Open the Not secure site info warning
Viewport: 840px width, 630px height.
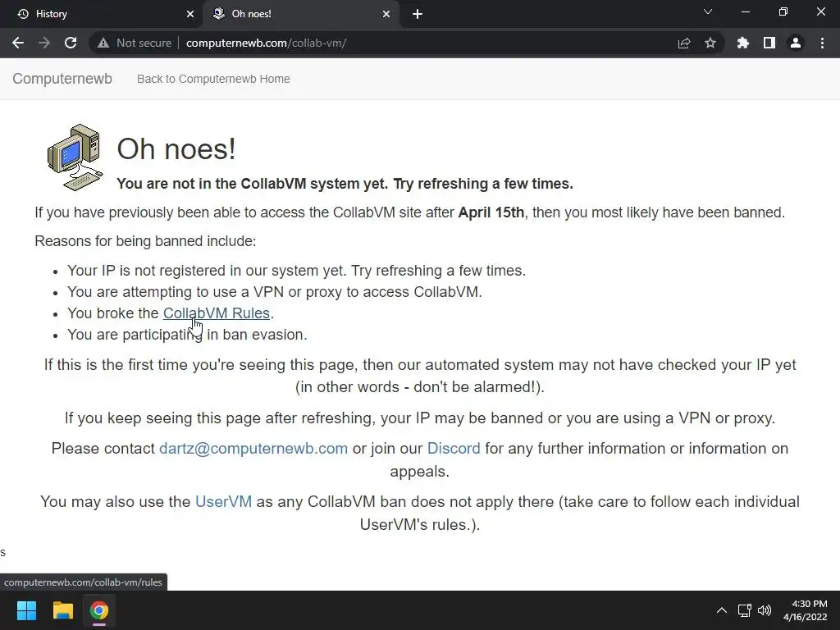click(x=134, y=43)
